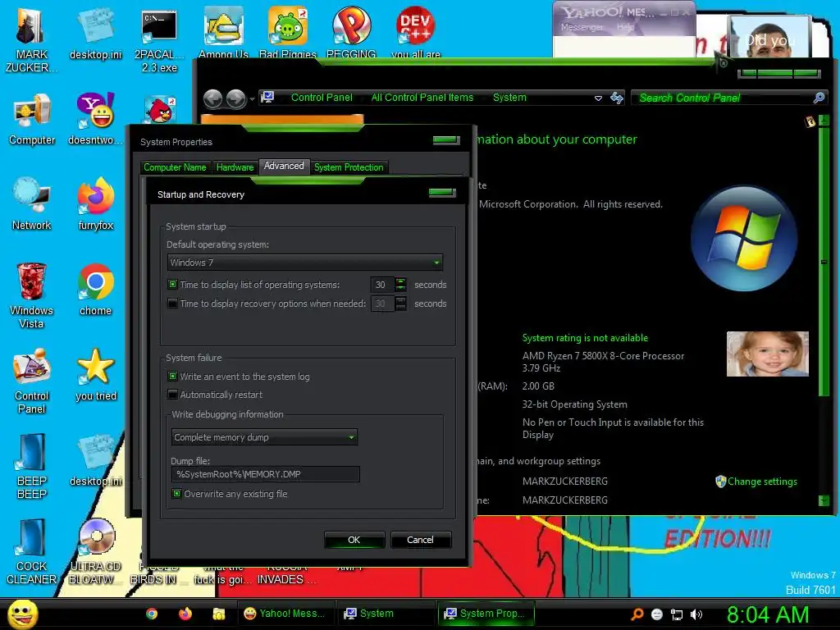Click the magnifier tray icon in taskbar
Viewport: 840px width, 630px height.
point(637,614)
